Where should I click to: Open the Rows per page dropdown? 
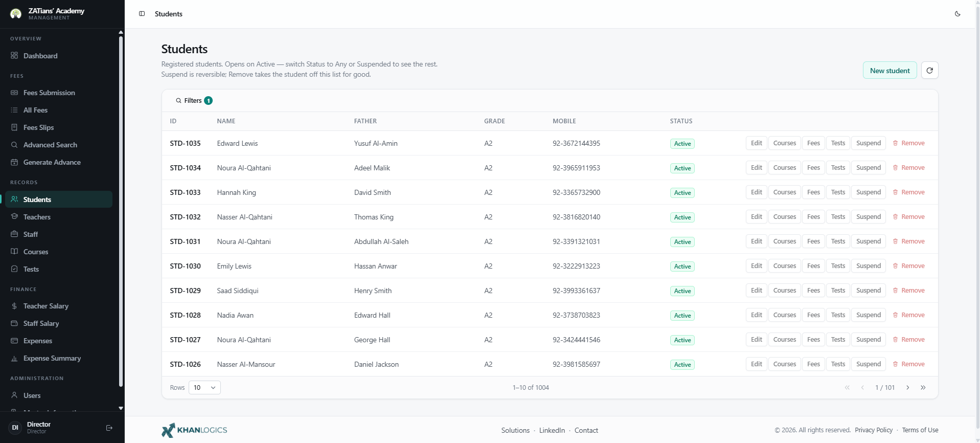click(x=204, y=388)
